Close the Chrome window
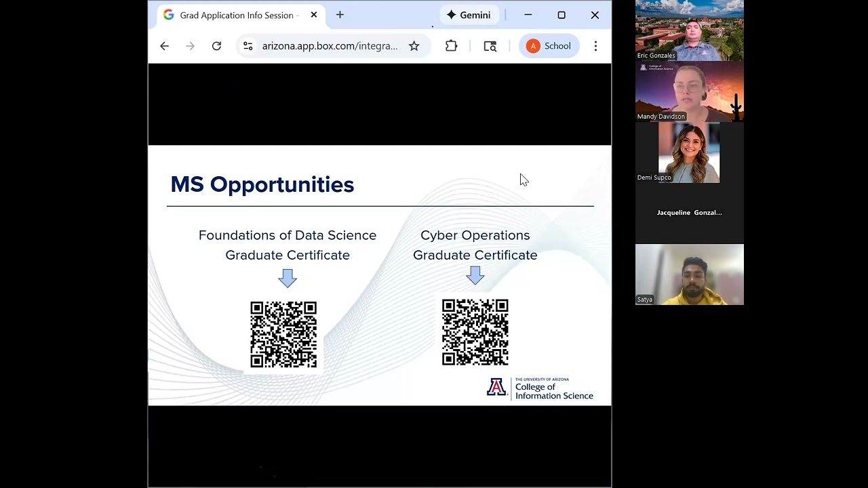The width and height of the screenshot is (868, 488). (595, 15)
